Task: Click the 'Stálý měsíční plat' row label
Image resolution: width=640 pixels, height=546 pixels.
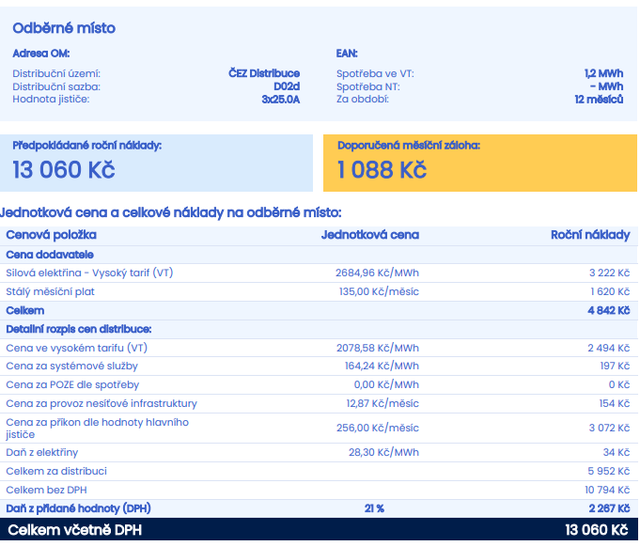Action: point(50,292)
